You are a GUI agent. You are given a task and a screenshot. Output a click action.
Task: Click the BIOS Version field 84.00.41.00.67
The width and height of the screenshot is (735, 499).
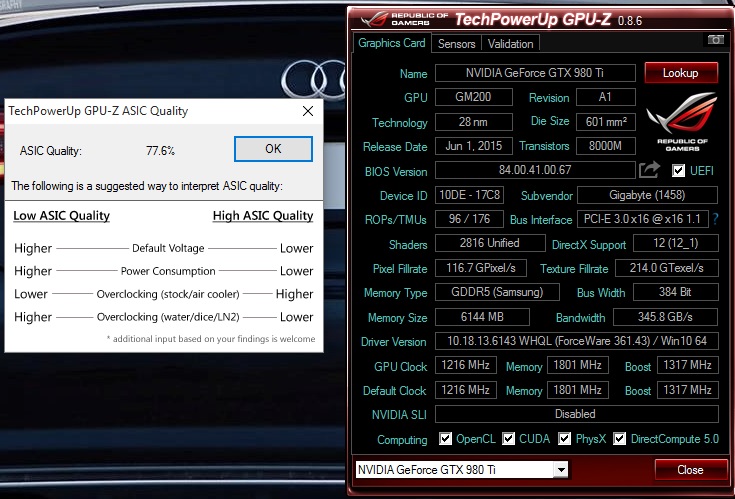tap(535, 170)
